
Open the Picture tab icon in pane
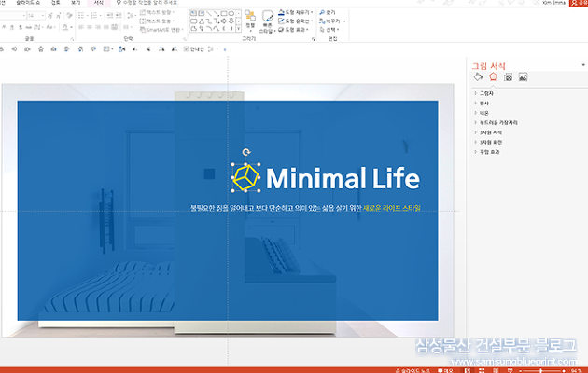tap(523, 77)
